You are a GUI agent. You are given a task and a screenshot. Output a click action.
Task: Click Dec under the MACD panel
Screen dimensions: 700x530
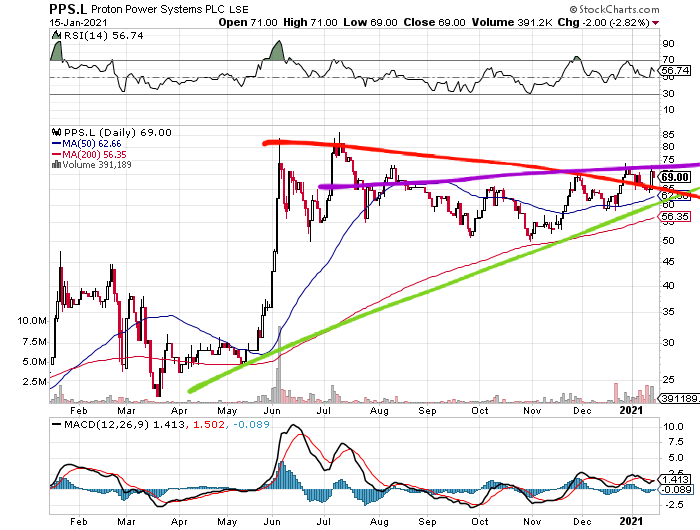[582, 521]
